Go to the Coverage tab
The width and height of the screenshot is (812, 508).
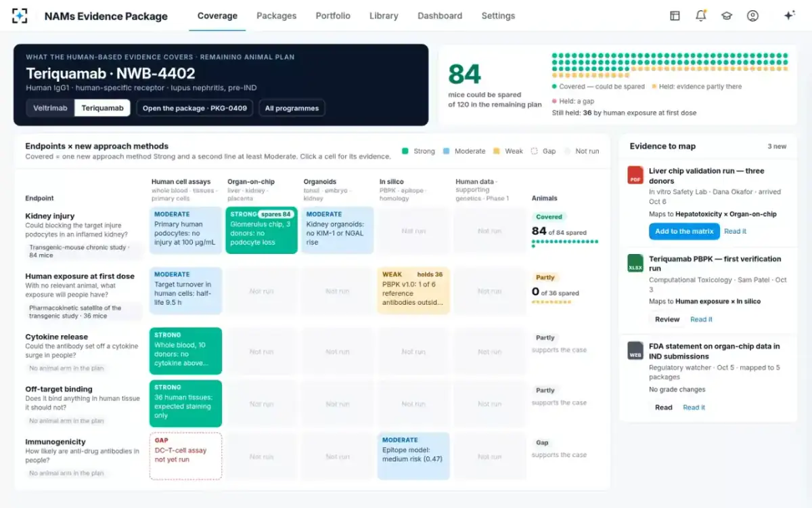click(217, 16)
